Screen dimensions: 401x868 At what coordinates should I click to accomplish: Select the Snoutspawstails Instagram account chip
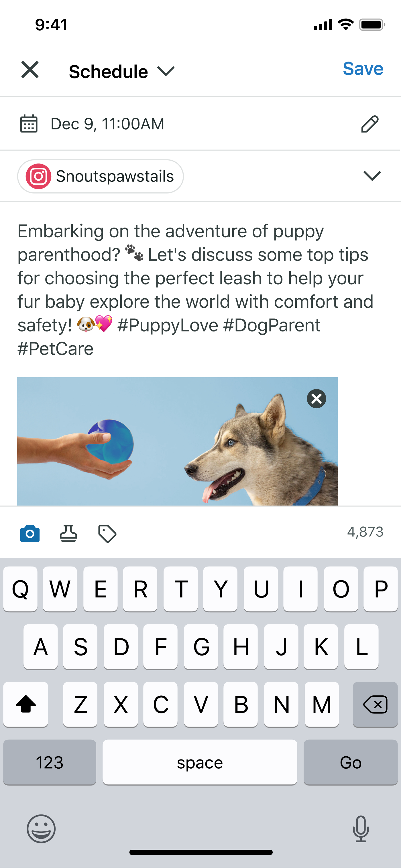coord(101,176)
